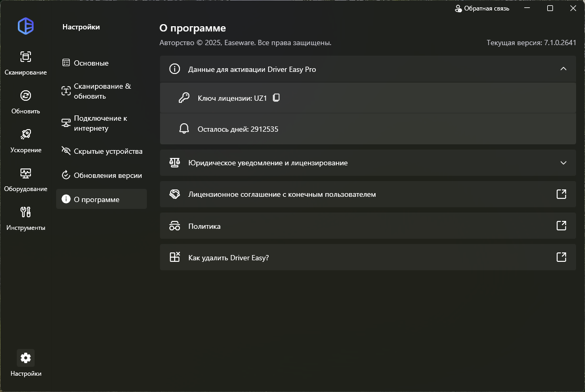Open Ускорение rocket icon
Image resolution: width=585 pixels, height=392 pixels.
click(26, 134)
